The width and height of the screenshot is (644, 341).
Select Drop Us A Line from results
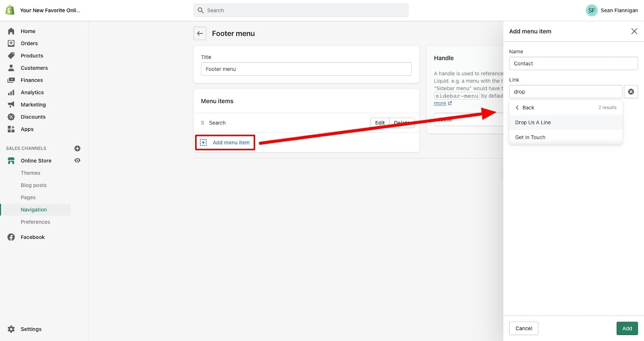click(x=533, y=122)
